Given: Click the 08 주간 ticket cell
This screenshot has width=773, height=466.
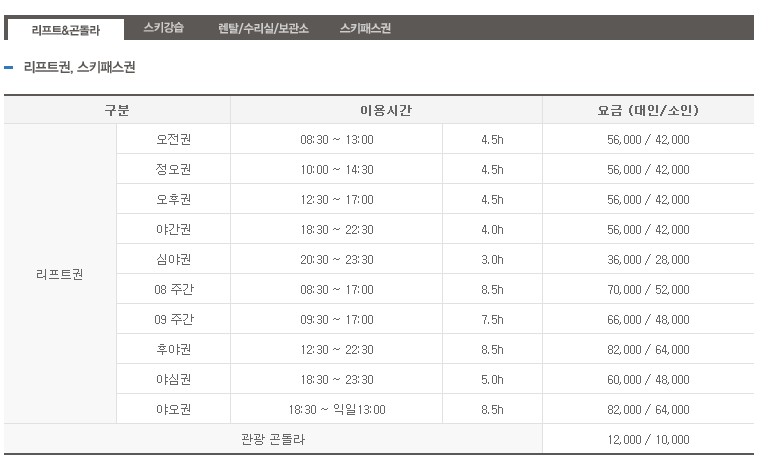Looking at the screenshot, I should [173, 289].
